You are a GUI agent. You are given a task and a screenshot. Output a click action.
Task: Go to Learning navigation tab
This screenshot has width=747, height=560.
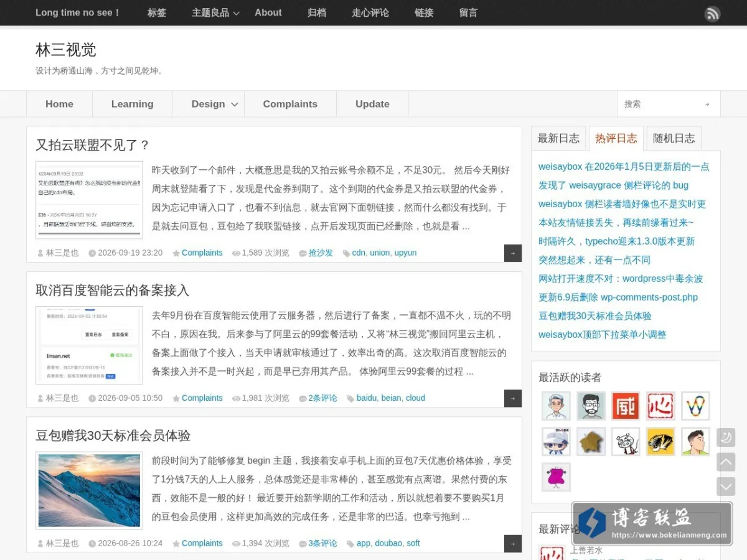133,104
